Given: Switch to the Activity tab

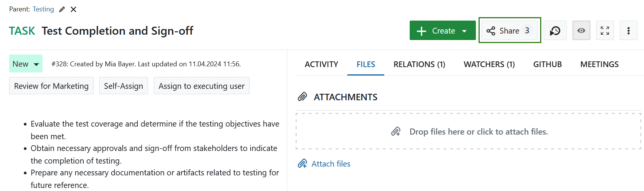Looking at the screenshot, I should [321, 64].
